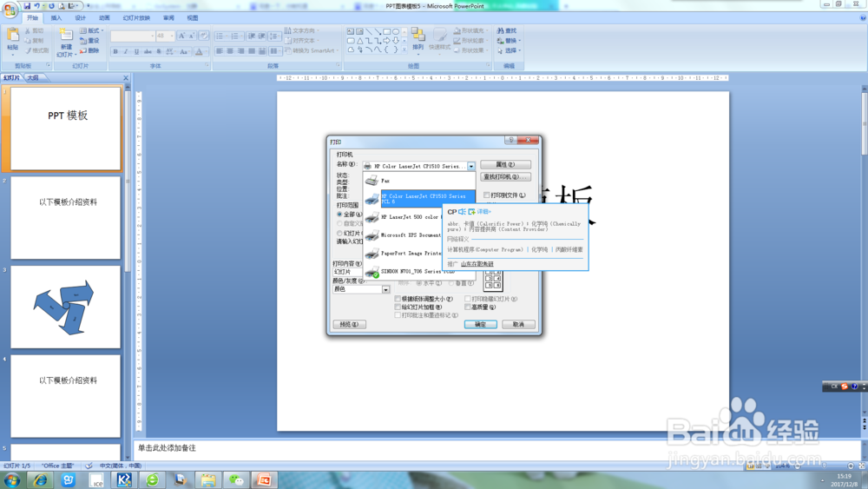Select Fax printer in list
Viewport: 868px width, 489px height.
click(x=419, y=181)
